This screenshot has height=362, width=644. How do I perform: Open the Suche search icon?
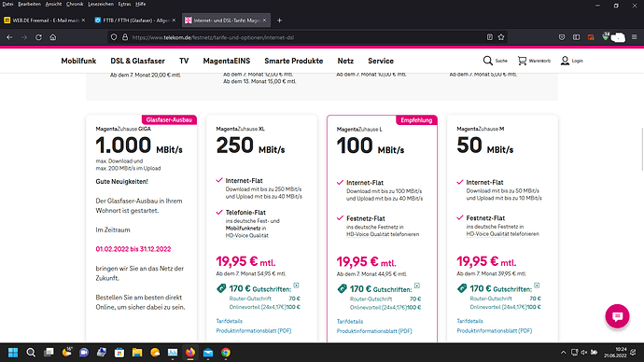pyautogui.click(x=487, y=61)
